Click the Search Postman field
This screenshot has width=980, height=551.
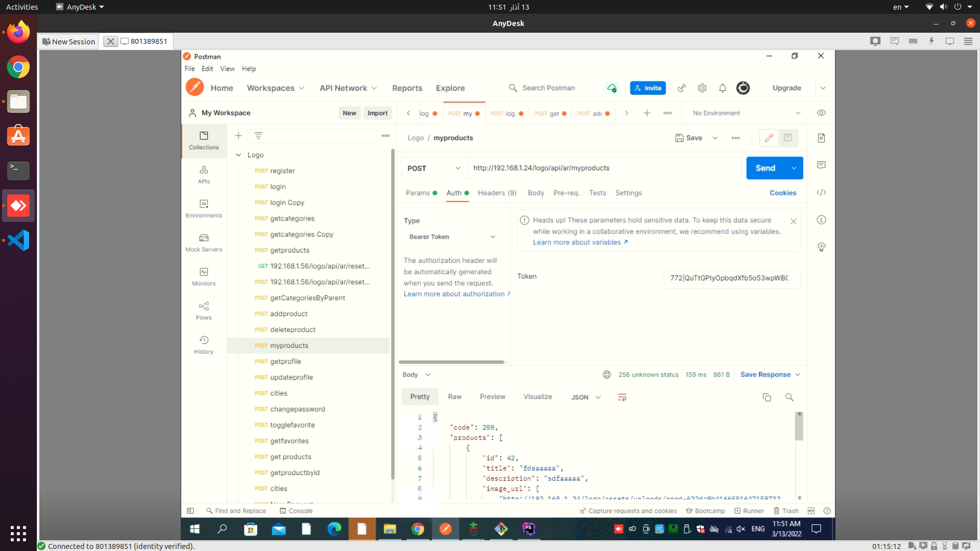[549, 88]
